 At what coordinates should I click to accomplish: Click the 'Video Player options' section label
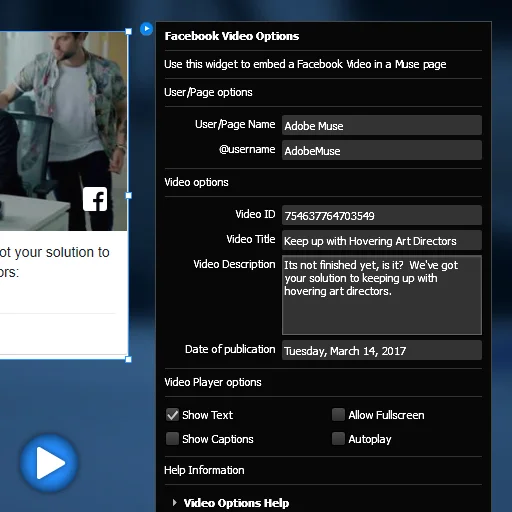pos(213,382)
